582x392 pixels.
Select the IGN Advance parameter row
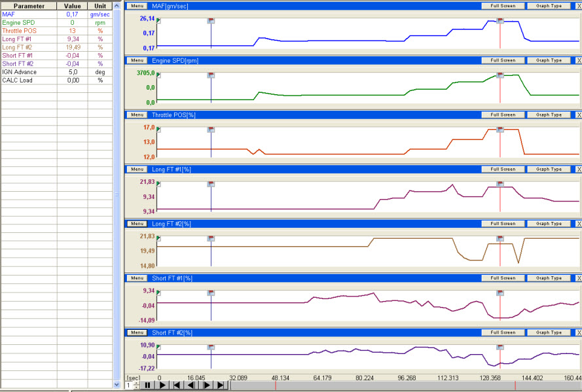pyautogui.click(x=28, y=72)
